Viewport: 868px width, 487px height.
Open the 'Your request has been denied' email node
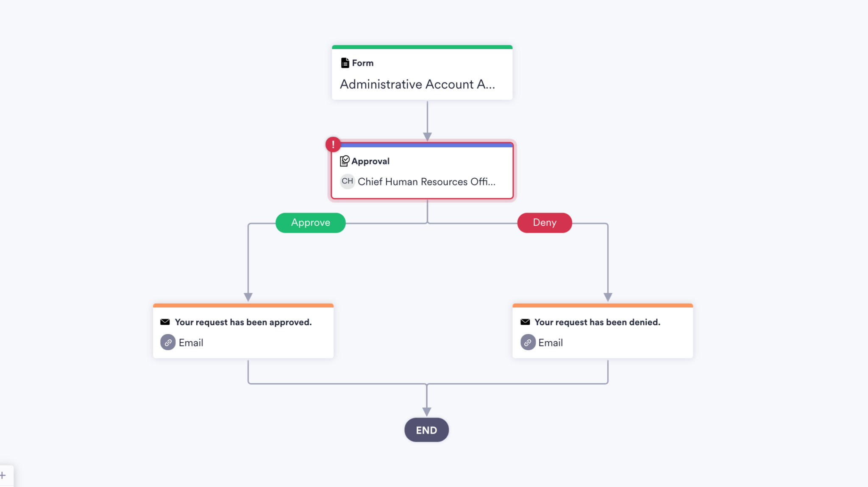click(x=603, y=332)
